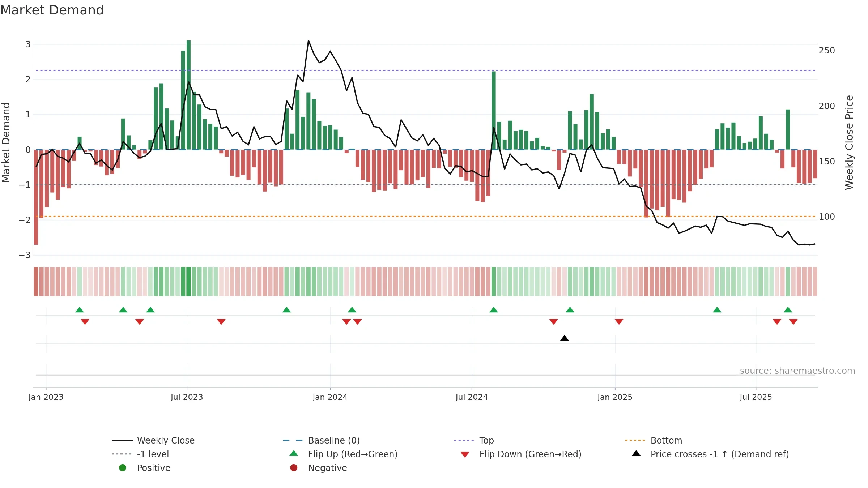Select the Jul 2024 date label
The image size is (868, 488).
pos(472,397)
